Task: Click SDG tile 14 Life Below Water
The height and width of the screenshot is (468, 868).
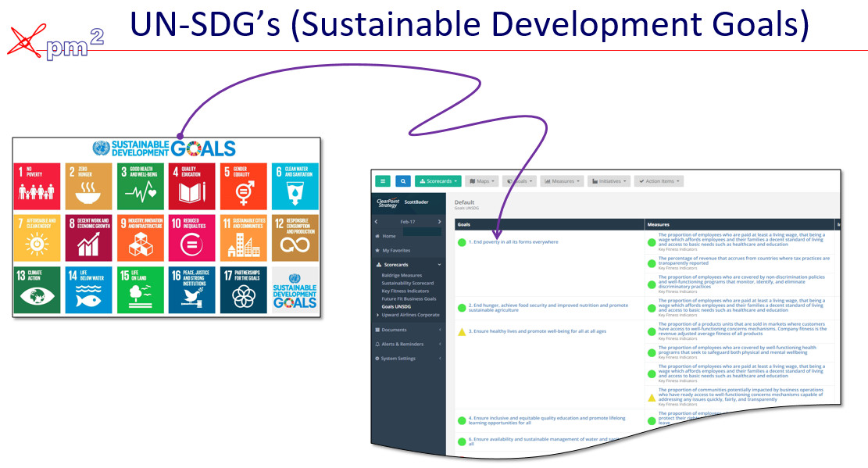Action: point(88,290)
